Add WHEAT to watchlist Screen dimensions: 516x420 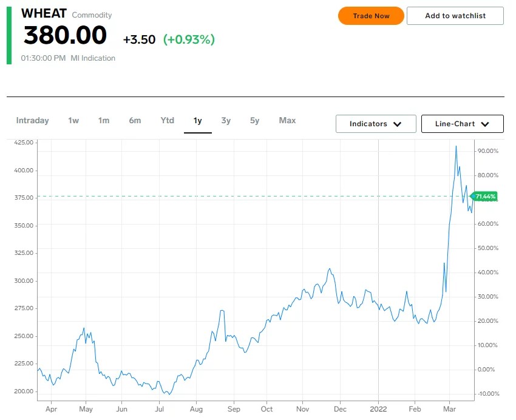(455, 16)
